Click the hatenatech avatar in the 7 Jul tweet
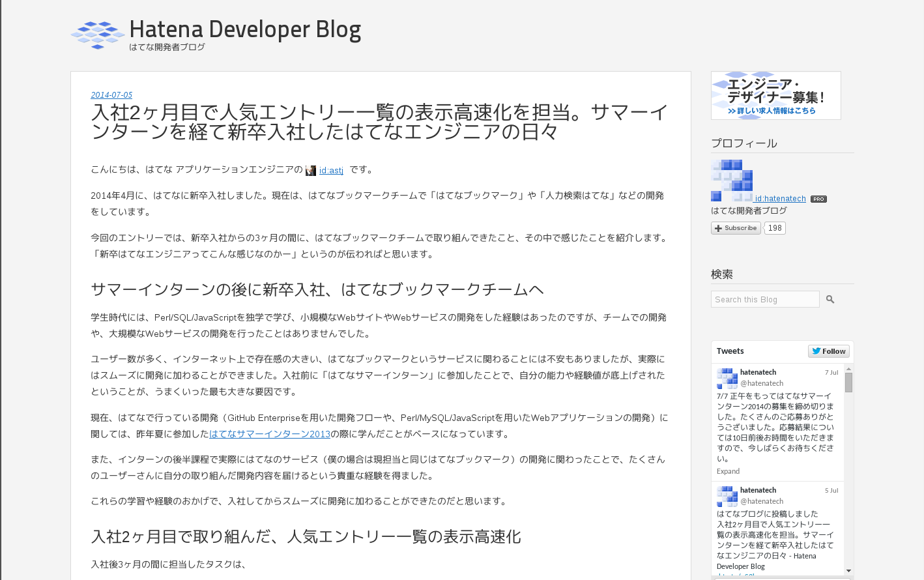The height and width of the screenshot is (580, 924). (x=727, y=379)
